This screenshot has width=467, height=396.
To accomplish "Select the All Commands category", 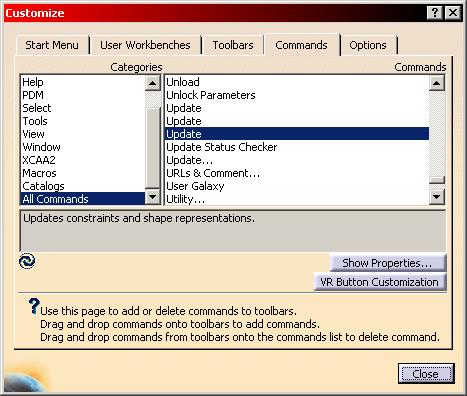I will point(83,199).
